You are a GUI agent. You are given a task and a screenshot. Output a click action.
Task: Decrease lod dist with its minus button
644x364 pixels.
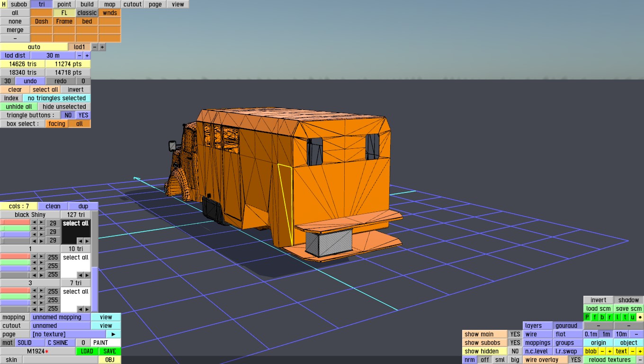[80, 55]
